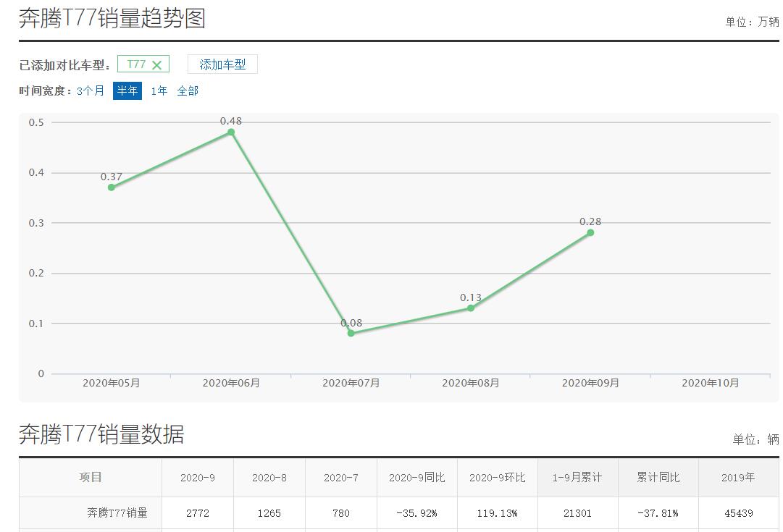Click x-axis label 2020年08月
The height and width of the screenshot is (532, 783).
coord(470,384)
